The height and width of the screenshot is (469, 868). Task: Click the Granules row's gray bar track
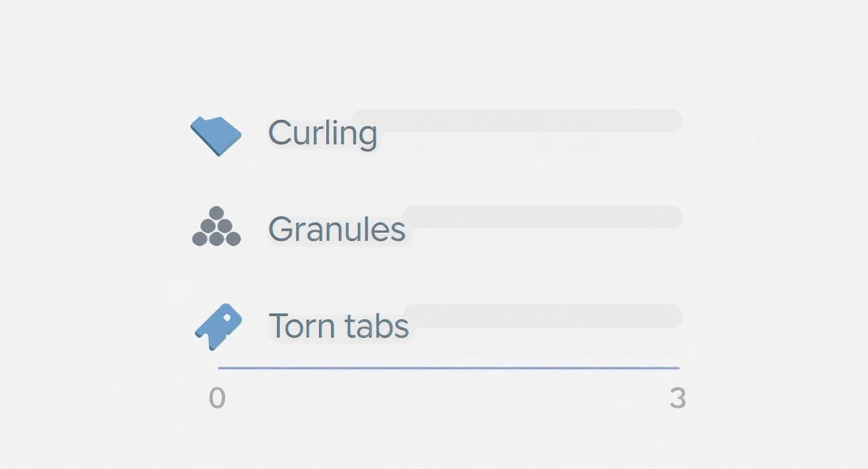pos(542,217)
